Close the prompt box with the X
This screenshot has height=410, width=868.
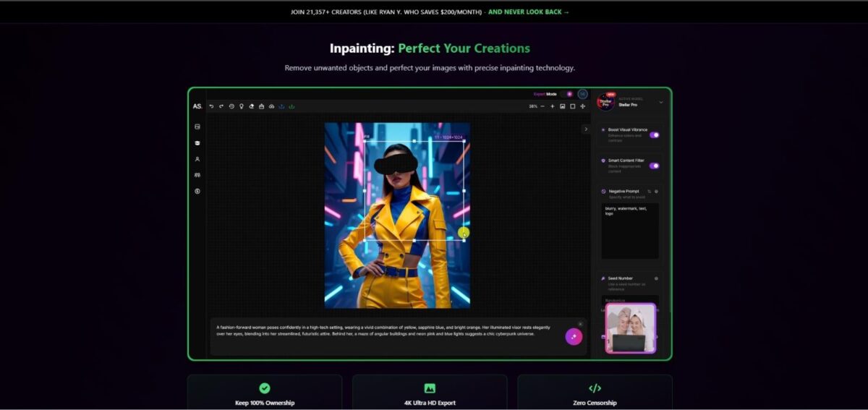pyautogui.click(x=579, y=324)
